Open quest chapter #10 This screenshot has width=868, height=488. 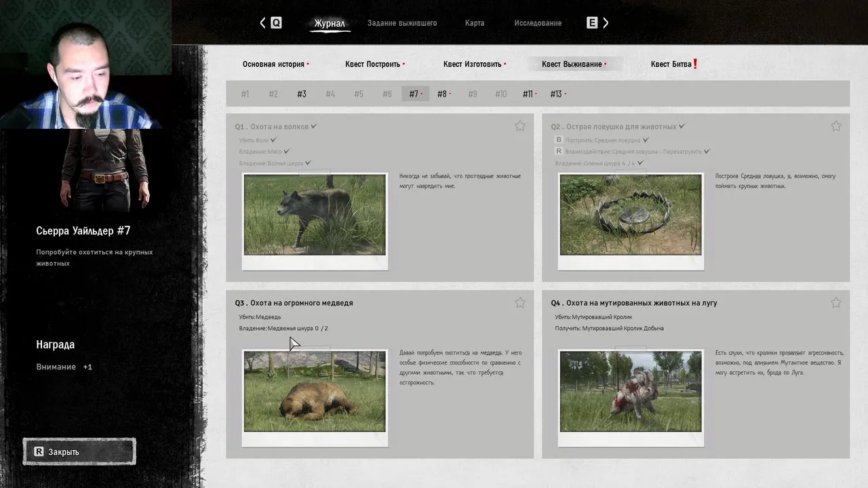[x=501, y=94]
